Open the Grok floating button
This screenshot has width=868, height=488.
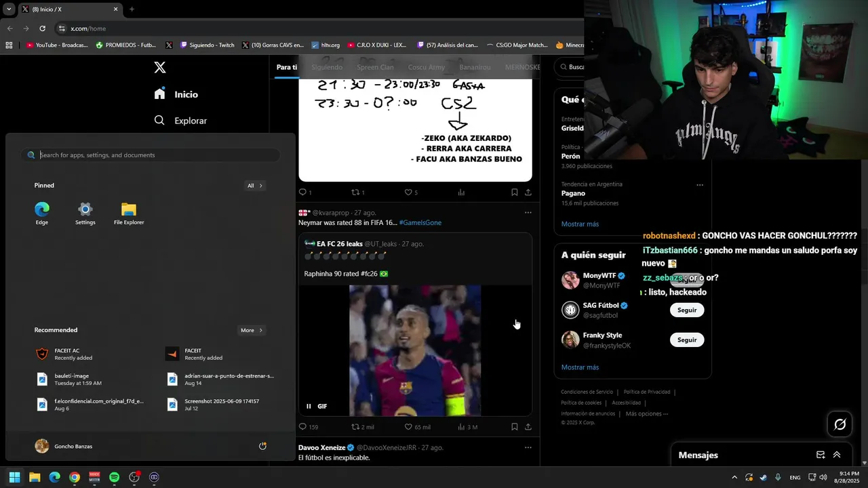840,424
